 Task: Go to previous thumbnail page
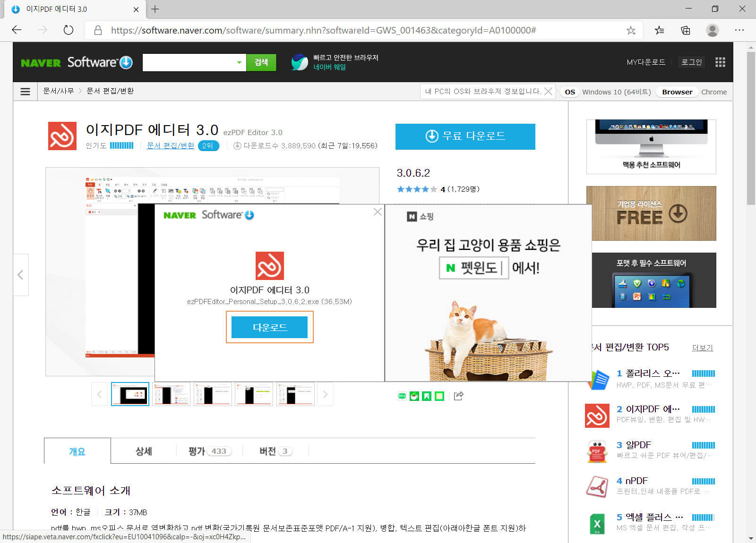pos(99,394)
